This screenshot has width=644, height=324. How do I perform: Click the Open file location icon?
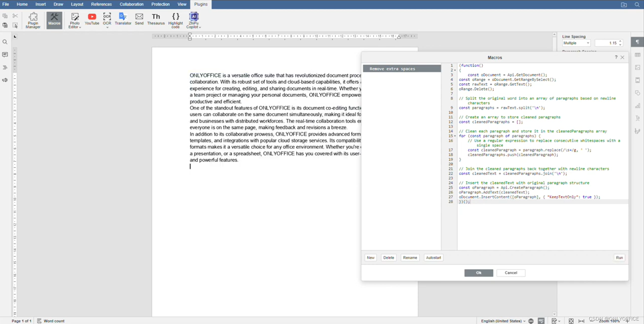624,5
